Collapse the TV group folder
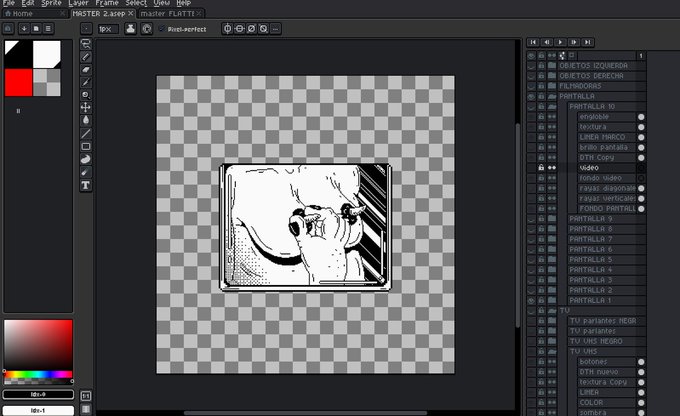 [552, 311]
